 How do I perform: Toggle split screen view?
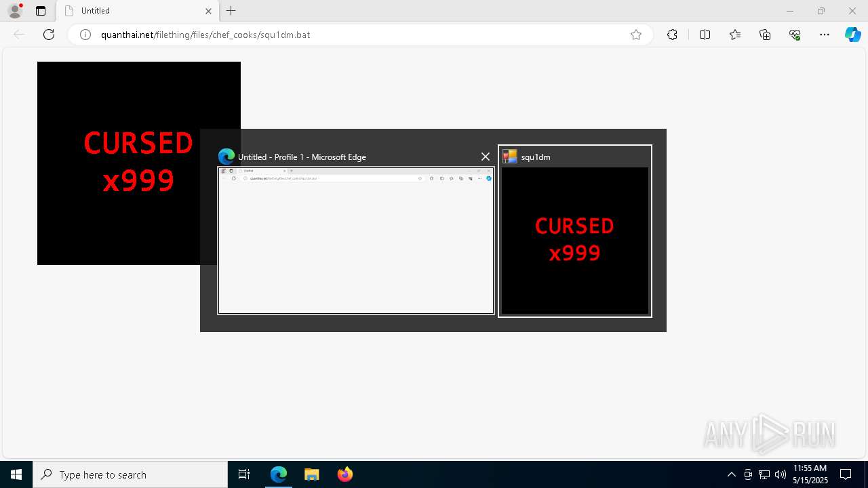[x=705, y=35]
